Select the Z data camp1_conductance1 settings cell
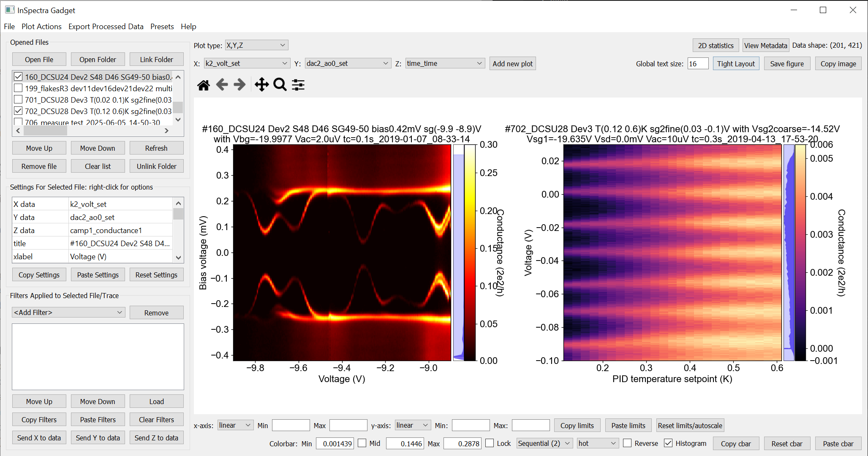868x456 pixels. click(120, 230)
